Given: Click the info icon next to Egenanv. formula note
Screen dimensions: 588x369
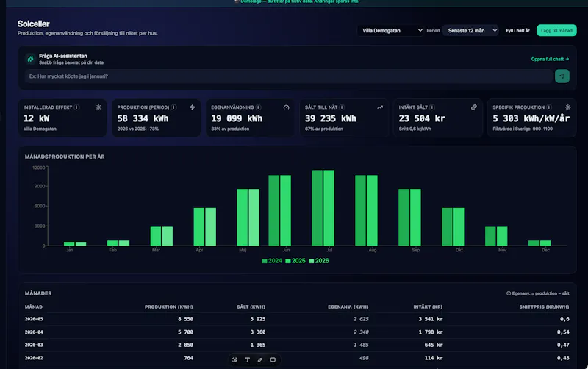Looking at the screenshot, I should (509, 293).
